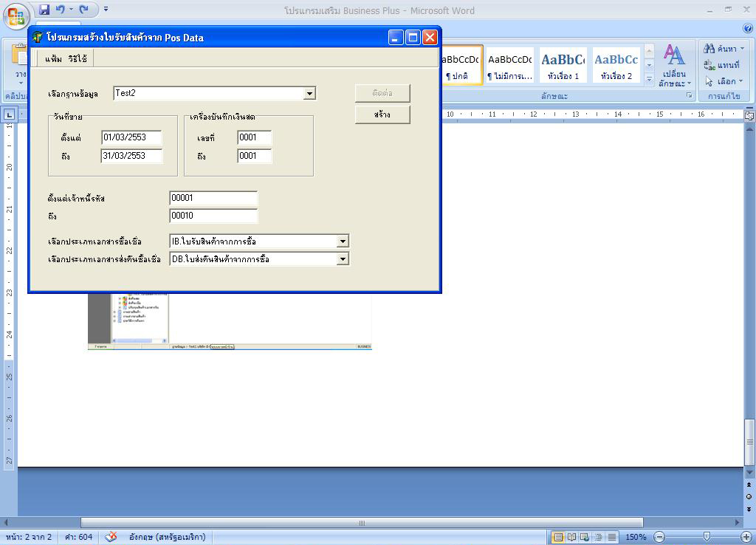Open Customize Quick Access Toolbar arrow
The image size is (756, 545).
coord(106,9)
